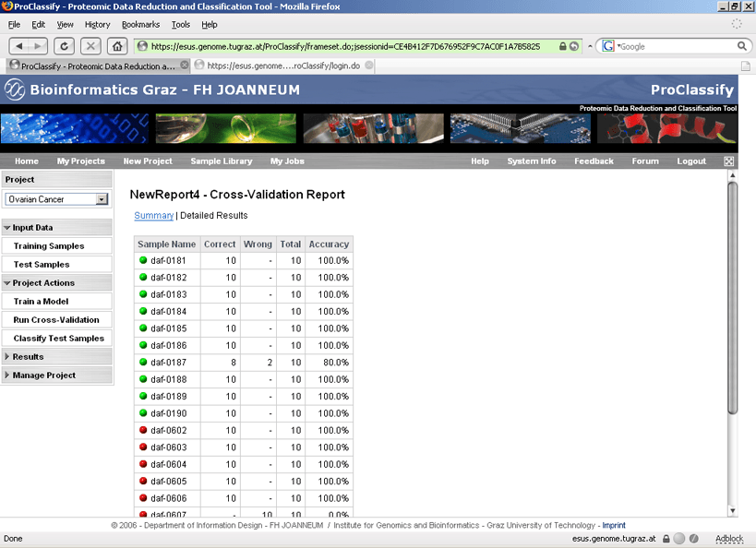Go to the browser home icon
This screenshot has height=548, width=756.
point(117,46)
